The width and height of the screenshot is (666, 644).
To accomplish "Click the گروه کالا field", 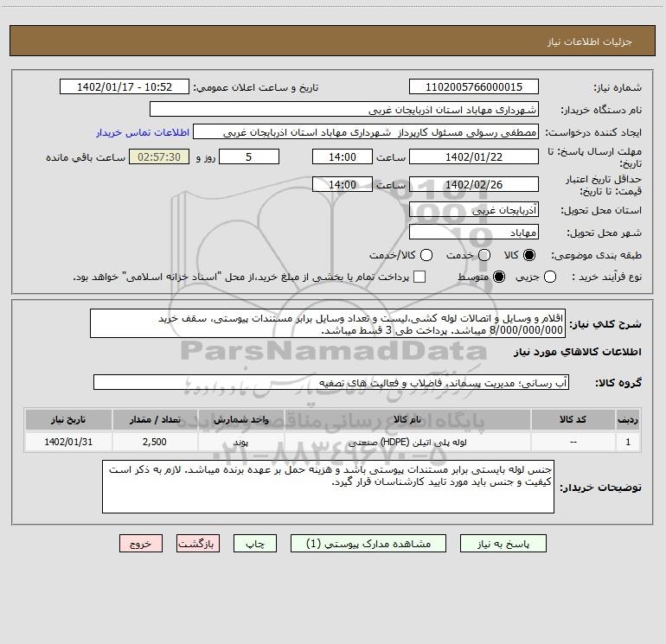I will 331,382.
